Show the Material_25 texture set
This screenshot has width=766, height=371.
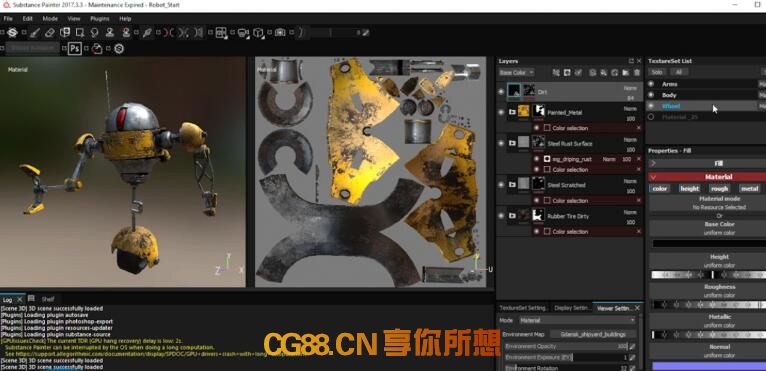[651, 117]
